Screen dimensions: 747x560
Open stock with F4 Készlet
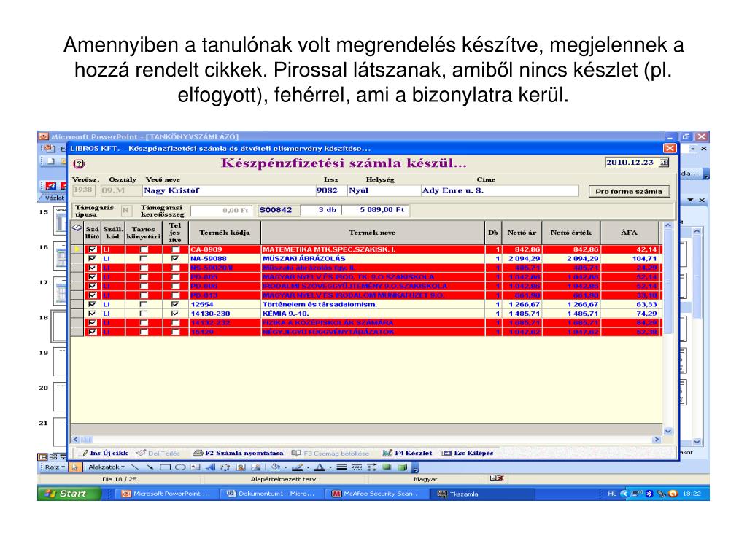pyautogui.click(x=408, y=453)
